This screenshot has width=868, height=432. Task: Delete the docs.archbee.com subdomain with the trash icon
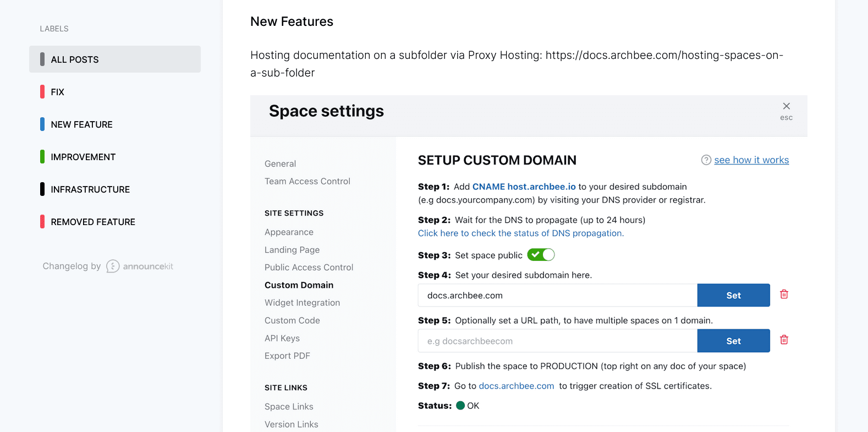(x=784, y=294)
